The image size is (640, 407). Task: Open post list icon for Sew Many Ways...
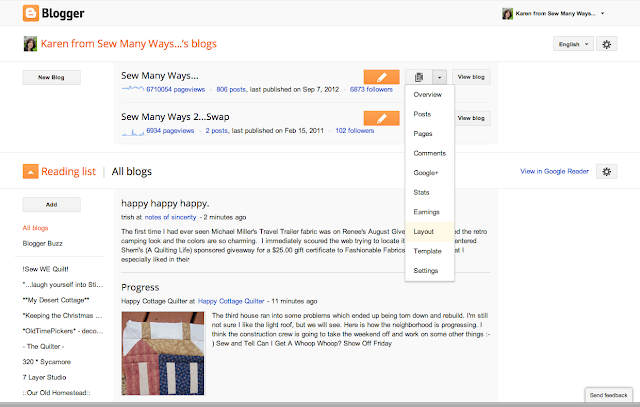click(419, 77)
